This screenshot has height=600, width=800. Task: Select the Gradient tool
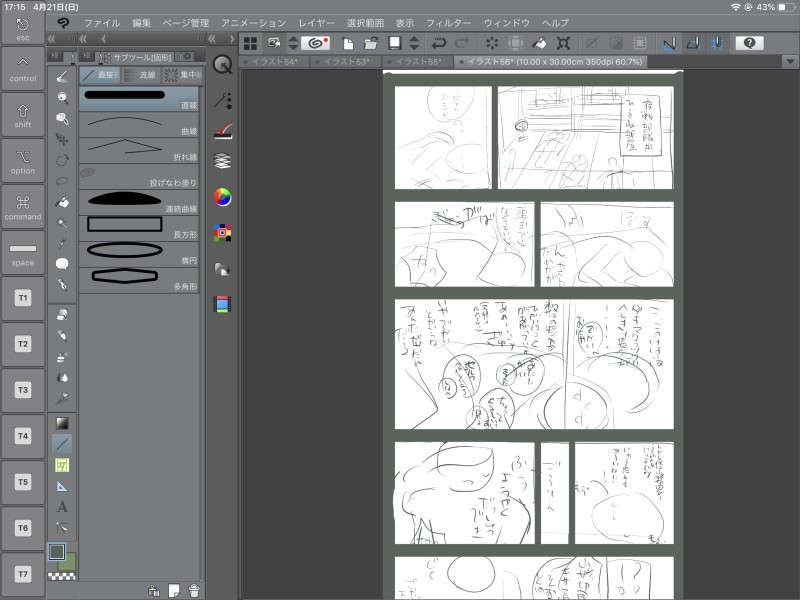click(x=62, y=422)
